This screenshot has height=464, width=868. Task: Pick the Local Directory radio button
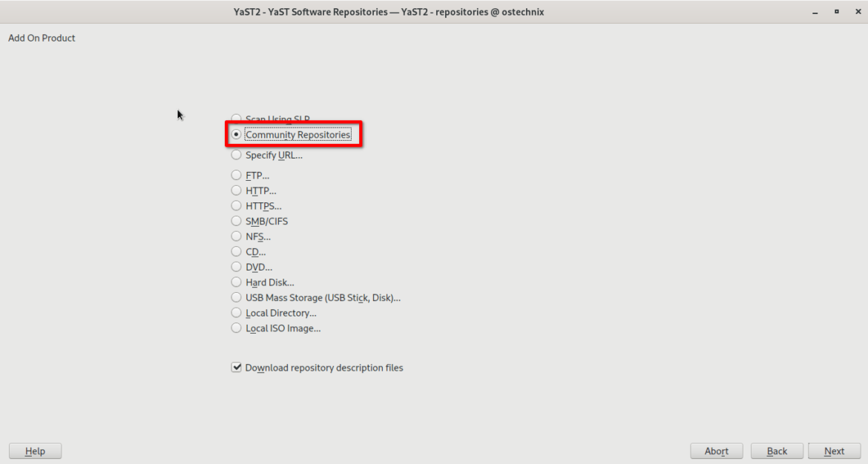237,313
